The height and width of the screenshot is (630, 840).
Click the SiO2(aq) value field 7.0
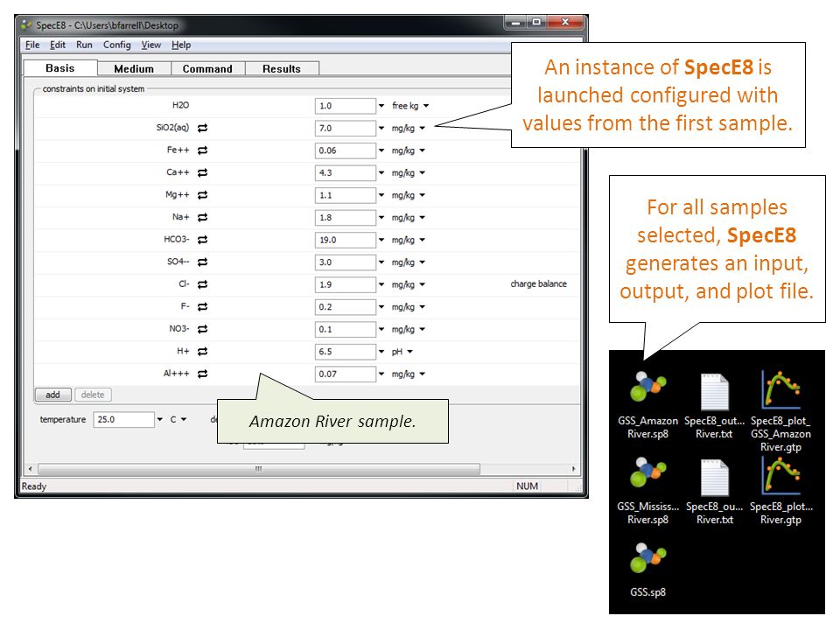(346, 129)
